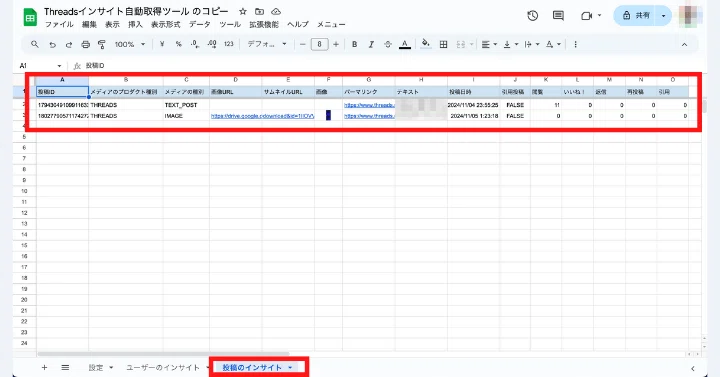Open the Google Sheets home icon

[x=30, y=18]
